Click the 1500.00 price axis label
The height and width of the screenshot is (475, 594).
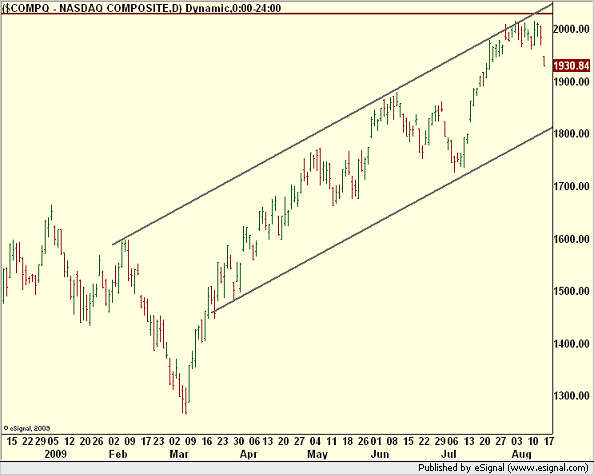(x=571, y=291)
